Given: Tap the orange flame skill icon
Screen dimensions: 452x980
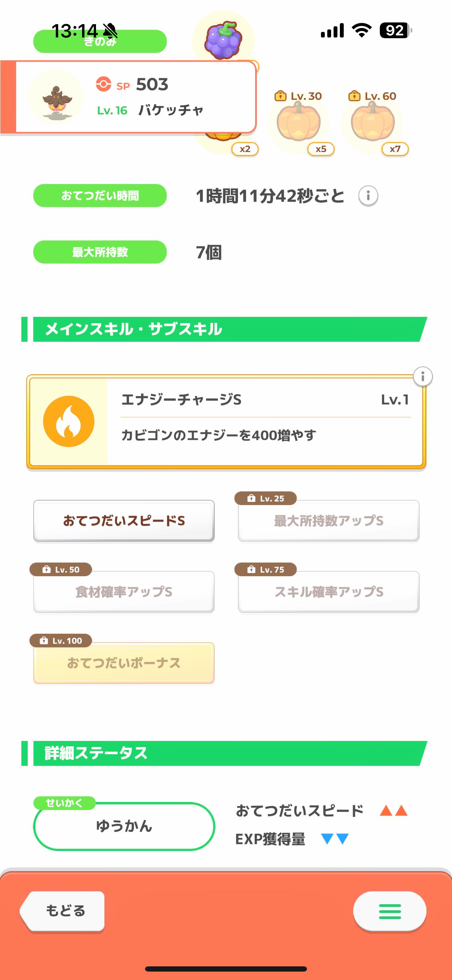Looking at the screenshot, I should (69, 422).
